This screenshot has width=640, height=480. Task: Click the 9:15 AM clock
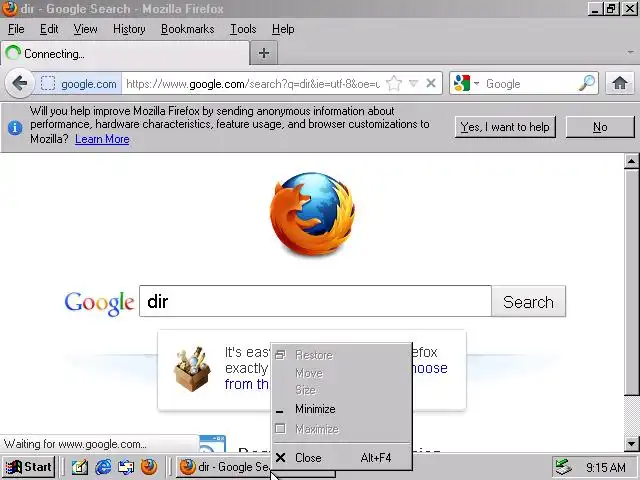pos(606,467)
